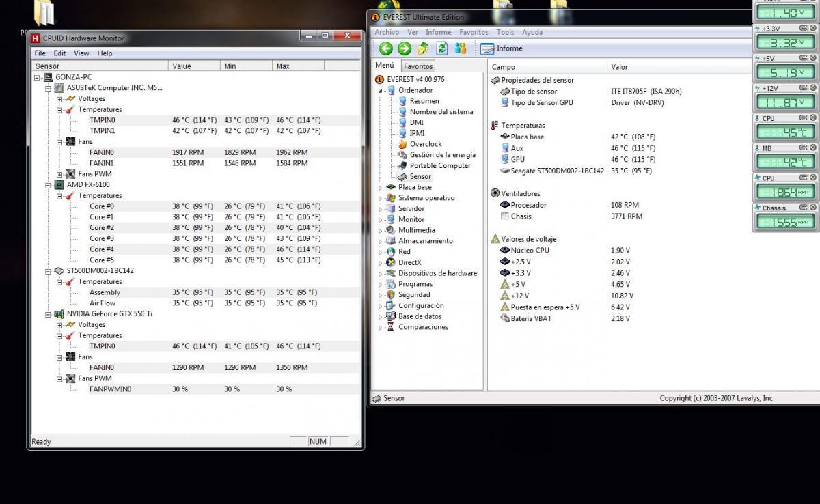The width and height of the screenshot is (820, 504).
Task: Click the CPU temperature gadget display 45°C
Action: point(785,132)
